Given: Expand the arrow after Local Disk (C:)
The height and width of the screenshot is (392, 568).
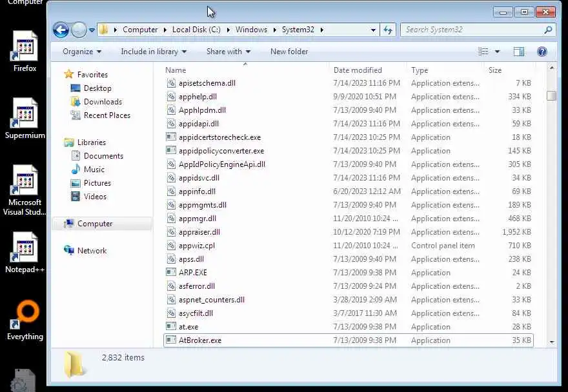Looking at the screenshot, I should click(x=228, y=30).
